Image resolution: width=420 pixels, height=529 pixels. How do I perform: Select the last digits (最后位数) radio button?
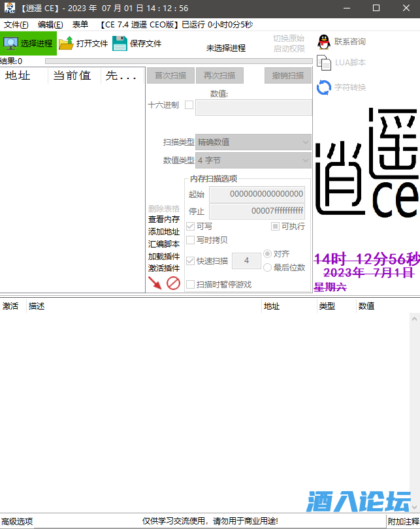(x=267, y=267)
